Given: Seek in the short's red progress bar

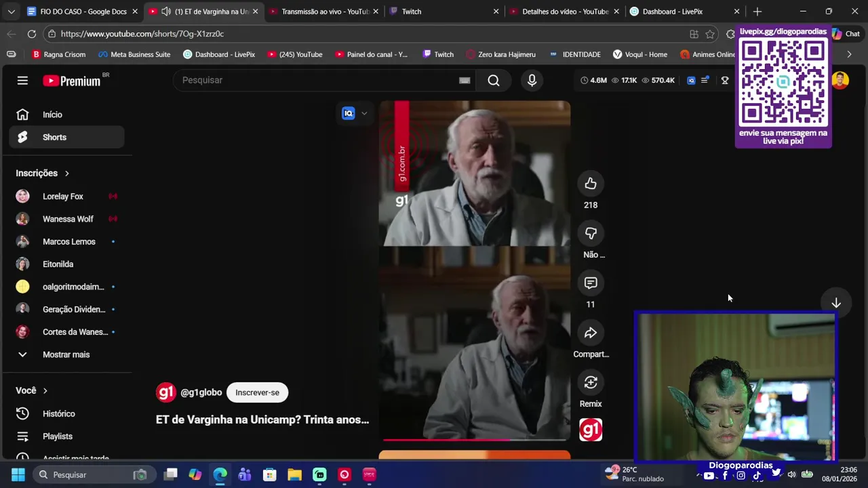Looking at the screenshot, I should point(475,440).
